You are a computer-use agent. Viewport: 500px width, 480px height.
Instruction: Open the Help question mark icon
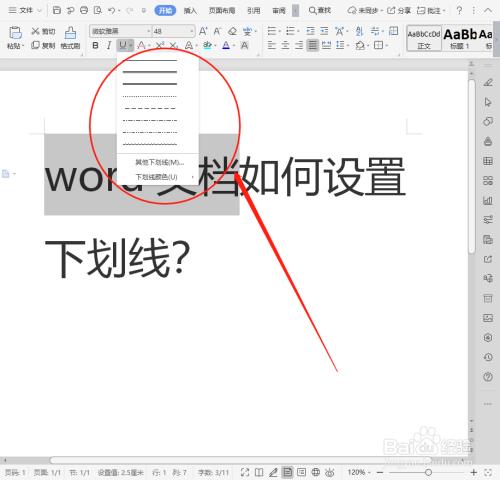point(459,10)
